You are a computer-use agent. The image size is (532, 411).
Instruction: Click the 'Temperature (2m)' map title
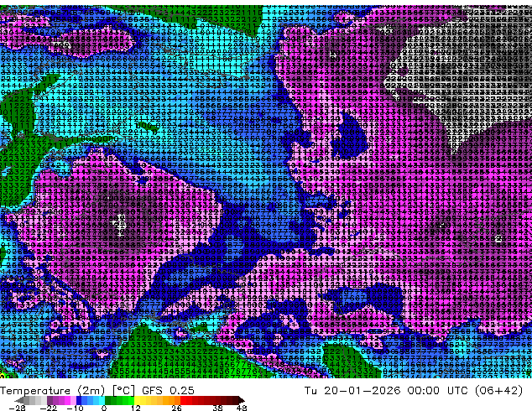coord(52,391)
